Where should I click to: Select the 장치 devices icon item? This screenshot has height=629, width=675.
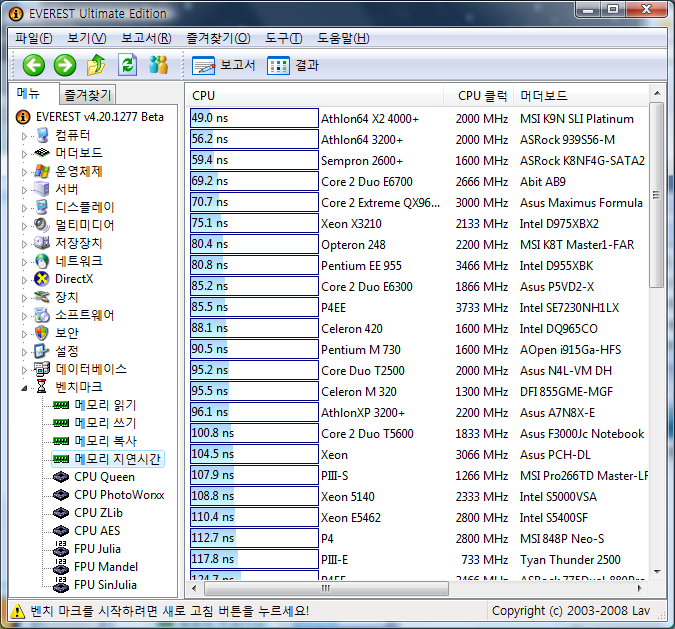[42, 297]
